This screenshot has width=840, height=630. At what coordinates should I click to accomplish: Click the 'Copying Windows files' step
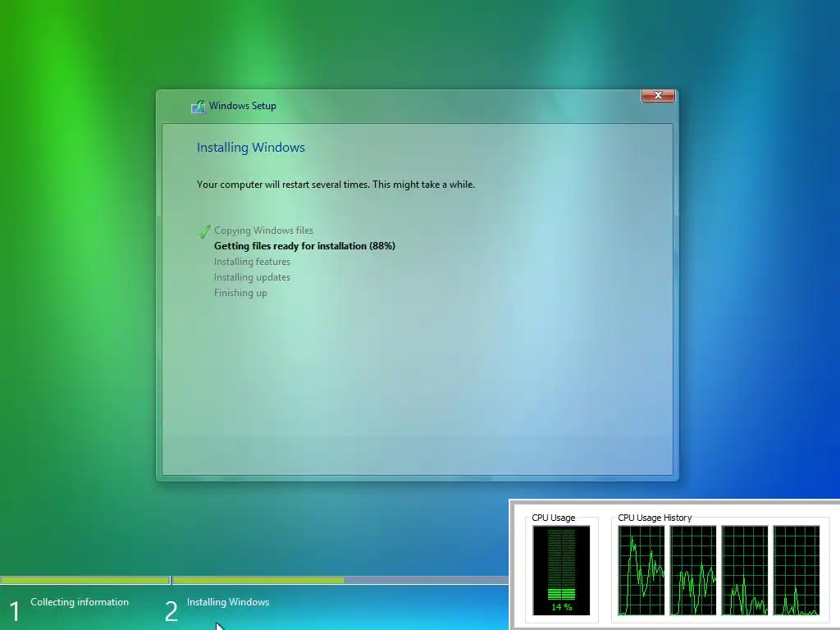(263, 231)
